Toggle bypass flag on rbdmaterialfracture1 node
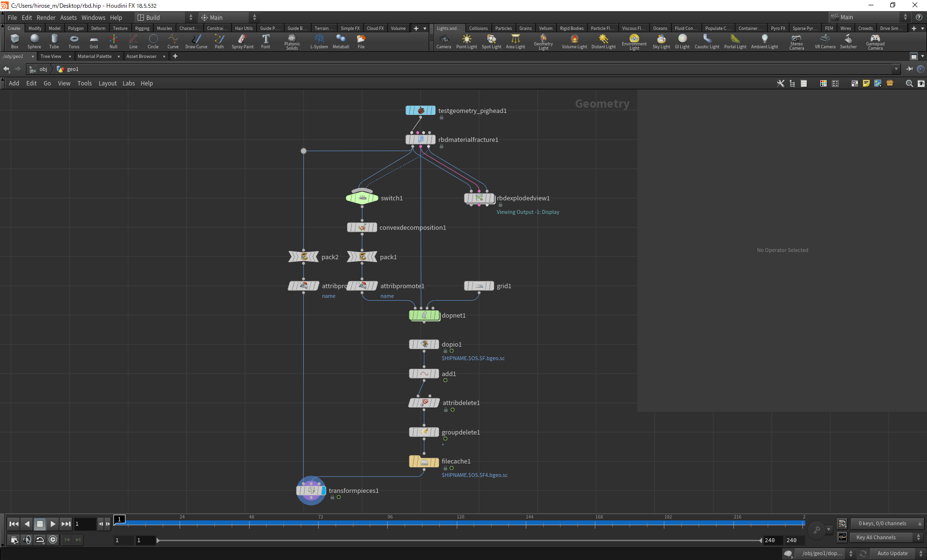The width and height of the screenshot is (927, 560). point(408,140)
